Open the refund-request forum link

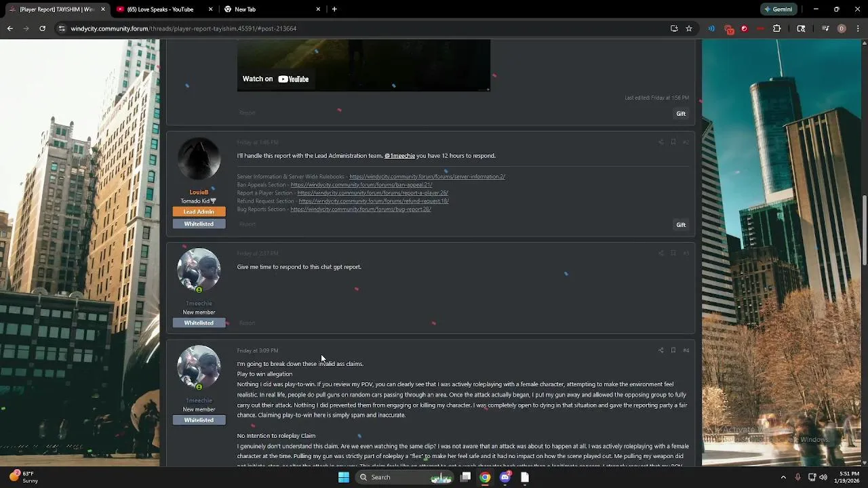374,201
